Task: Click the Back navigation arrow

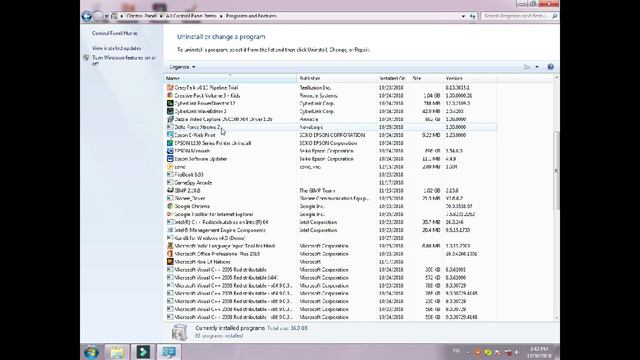Action: click(87, 16)
